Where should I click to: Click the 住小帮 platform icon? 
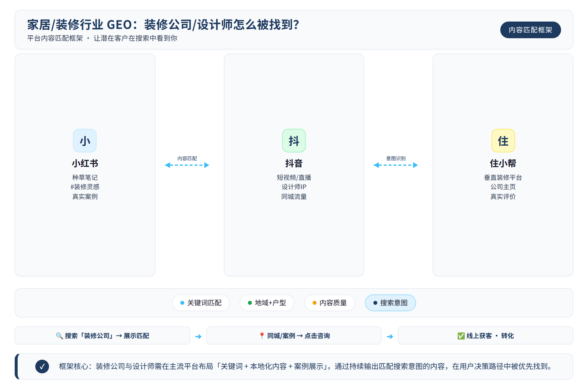pyautogui.click(x=503, y=140)
